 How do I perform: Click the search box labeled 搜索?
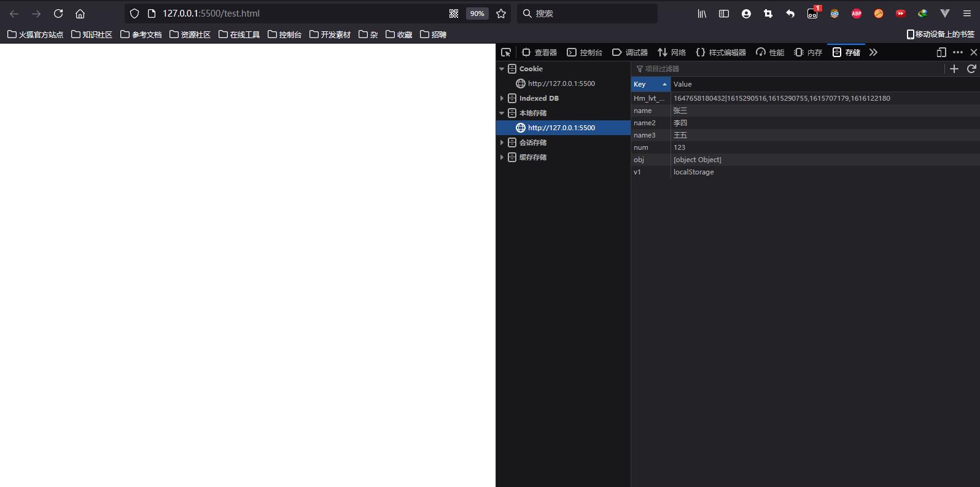click(x=587, y=14)
